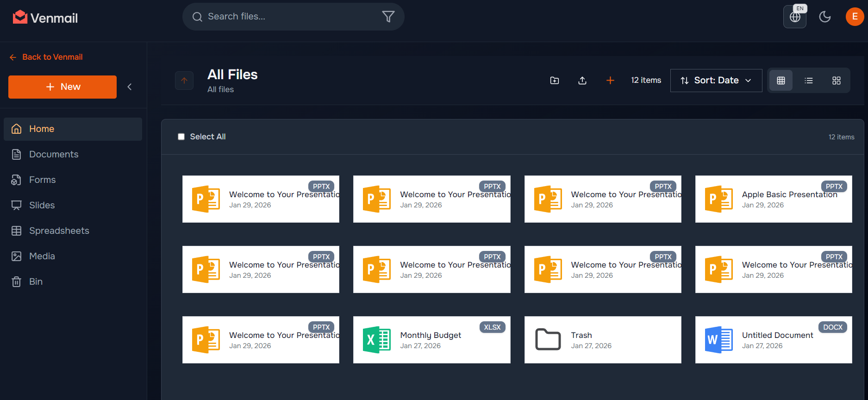Switch to large grid view
The width and height of the screenshot is (868, 400).
tap(836, 81)
